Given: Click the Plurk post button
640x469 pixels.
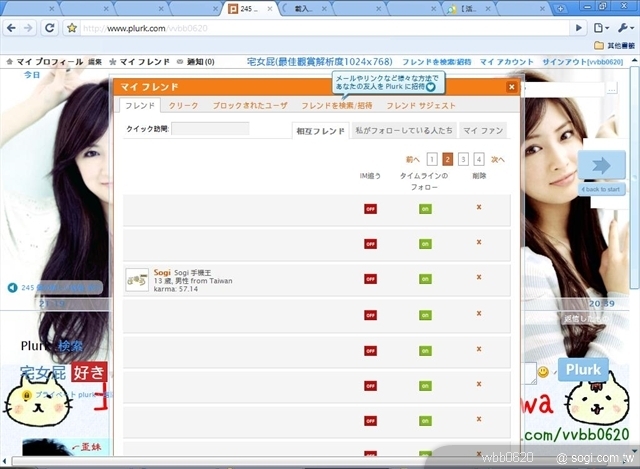Looking at the screenshot, I should pos(583,369).
